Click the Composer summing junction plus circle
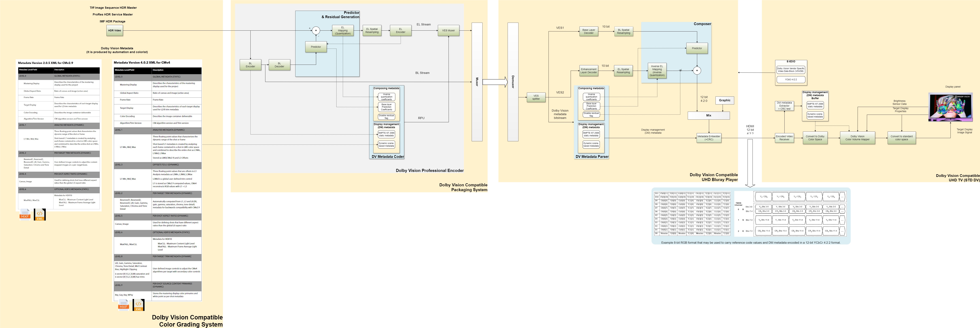This screenshot has height=328, width=980. [697, 70]
